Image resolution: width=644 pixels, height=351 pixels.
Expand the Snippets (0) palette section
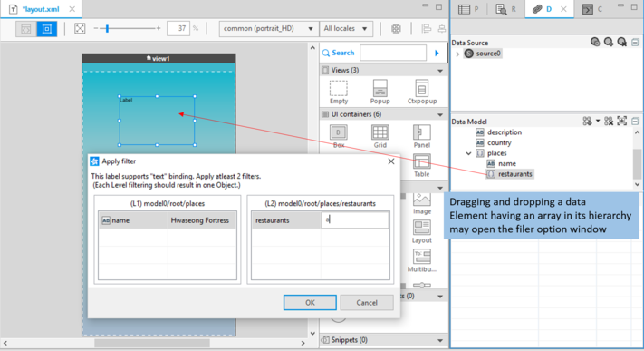(x=440, y=340)
